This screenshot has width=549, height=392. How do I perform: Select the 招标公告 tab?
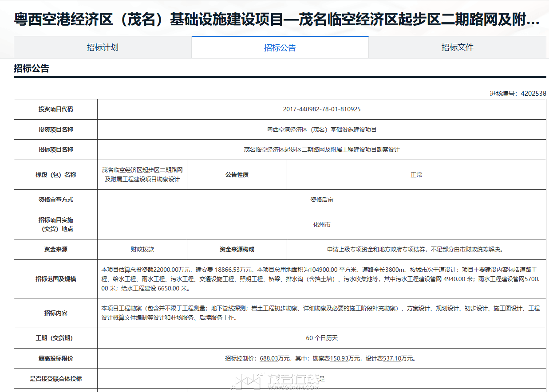point(280,48)
